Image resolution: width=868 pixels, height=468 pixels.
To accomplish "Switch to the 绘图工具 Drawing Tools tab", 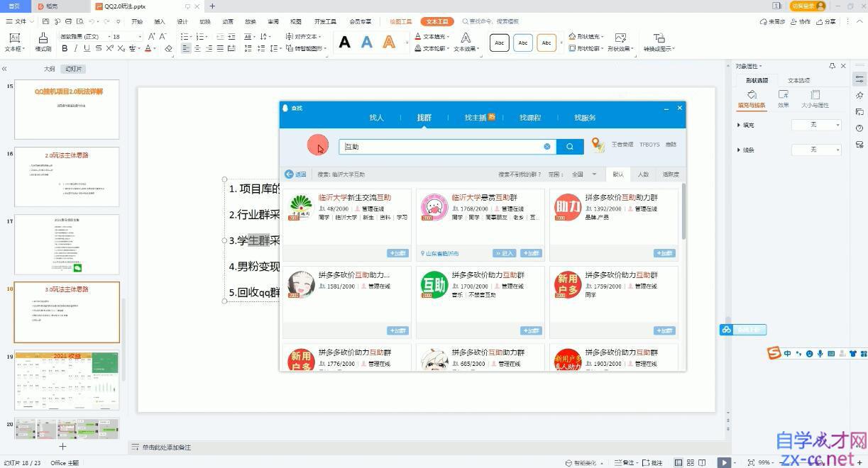I will (401, 22).
